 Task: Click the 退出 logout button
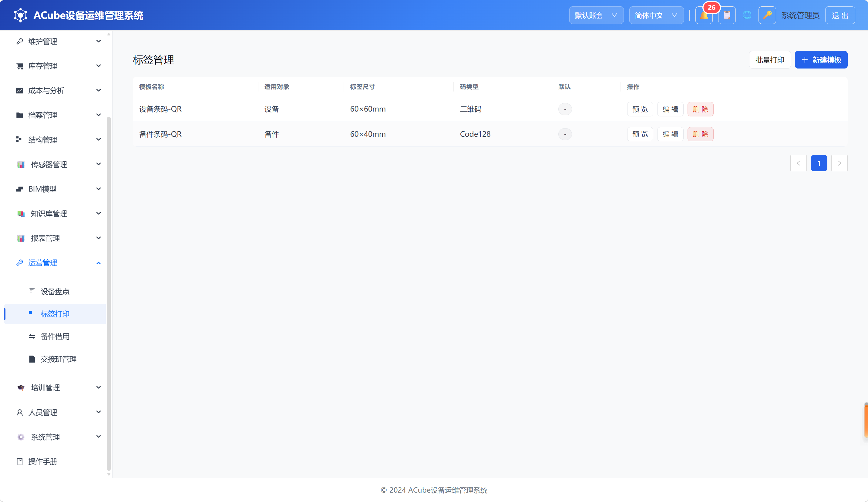point(840,15)
